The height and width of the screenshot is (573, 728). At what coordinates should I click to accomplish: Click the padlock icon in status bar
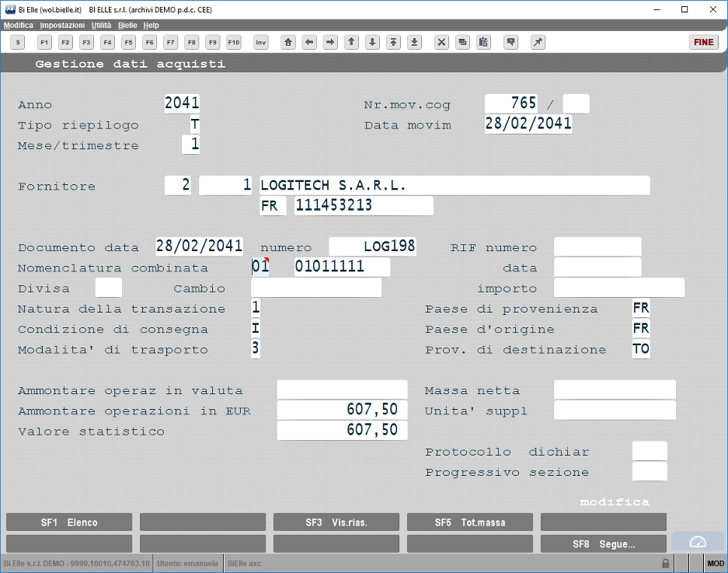click(665, 563)
